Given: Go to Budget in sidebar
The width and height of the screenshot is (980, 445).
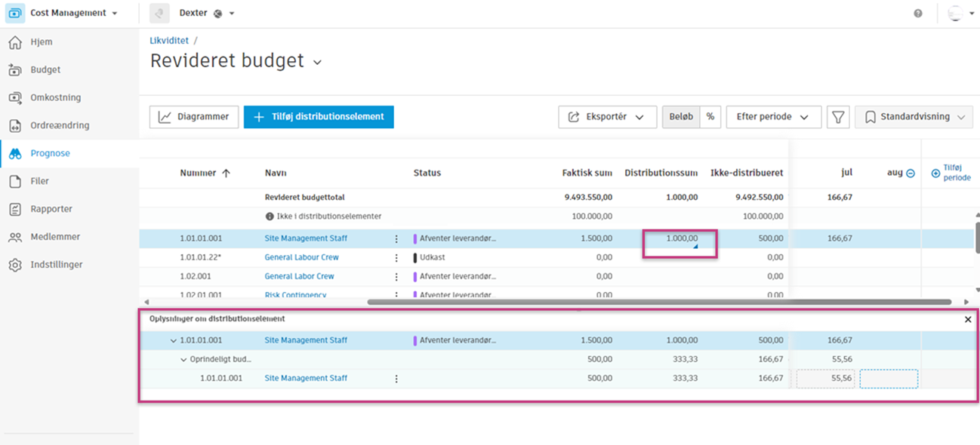Looking at the screenshot, I should [45, 70].
